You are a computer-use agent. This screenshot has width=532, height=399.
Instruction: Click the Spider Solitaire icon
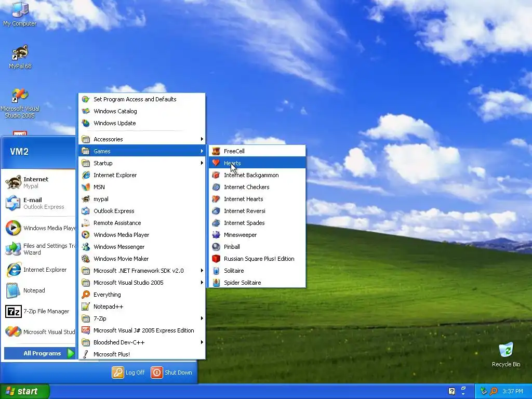click(x=216, y=283)
